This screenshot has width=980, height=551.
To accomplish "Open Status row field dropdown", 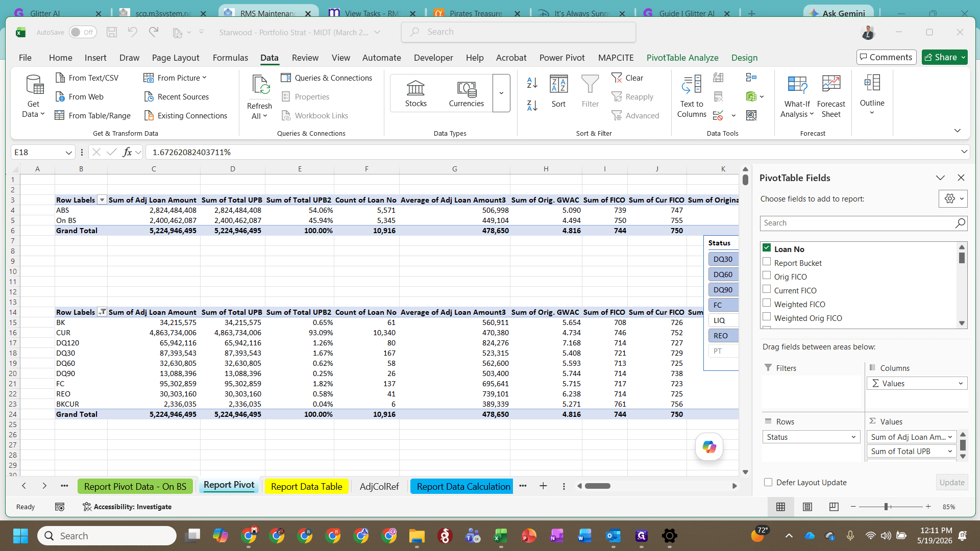I will pyautogui.click(x=853, y=437).
